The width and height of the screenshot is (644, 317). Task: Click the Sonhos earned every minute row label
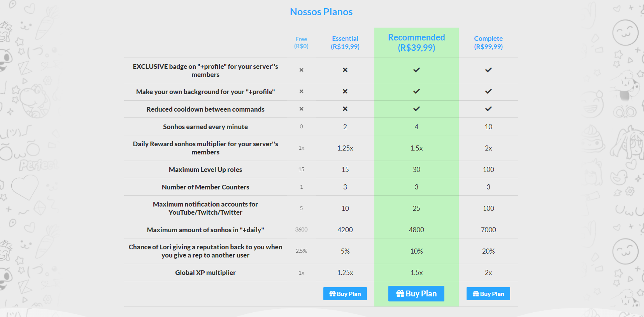[x=205, y=127]
